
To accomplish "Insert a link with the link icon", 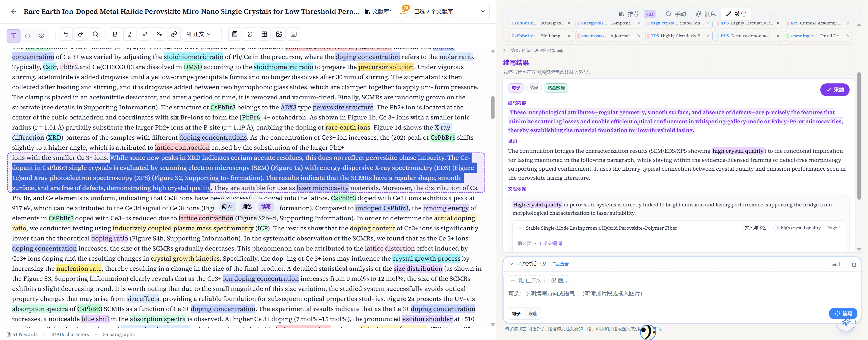I will pyautogui.click(x=174, y=34).
